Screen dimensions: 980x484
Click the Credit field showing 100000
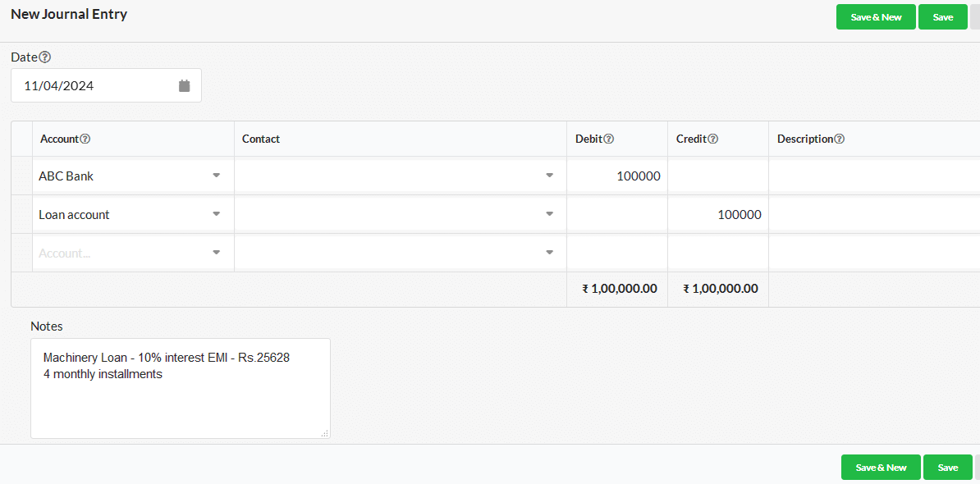pos(718,215)
